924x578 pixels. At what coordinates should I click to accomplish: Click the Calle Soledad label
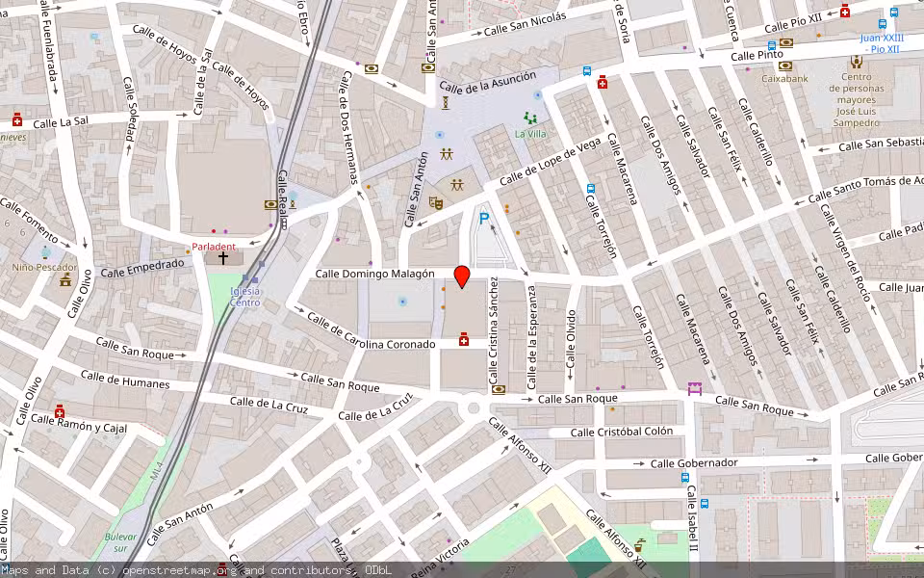point(130,109)
